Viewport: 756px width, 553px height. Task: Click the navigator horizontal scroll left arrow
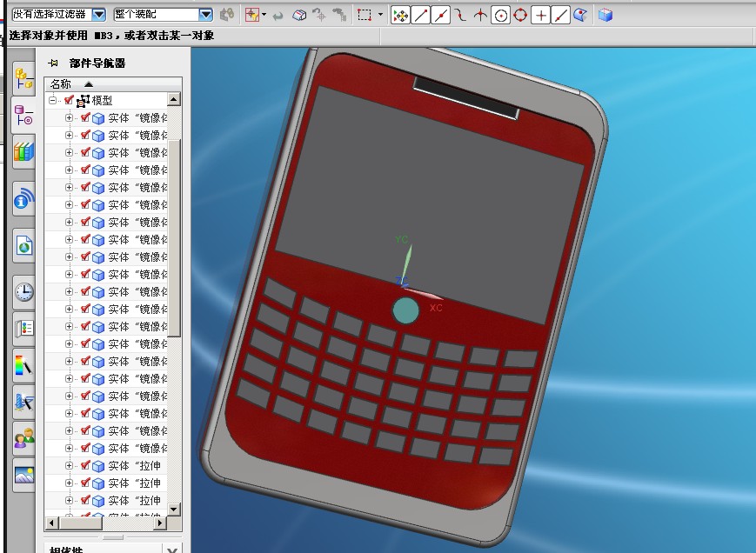tap(51, 523)
